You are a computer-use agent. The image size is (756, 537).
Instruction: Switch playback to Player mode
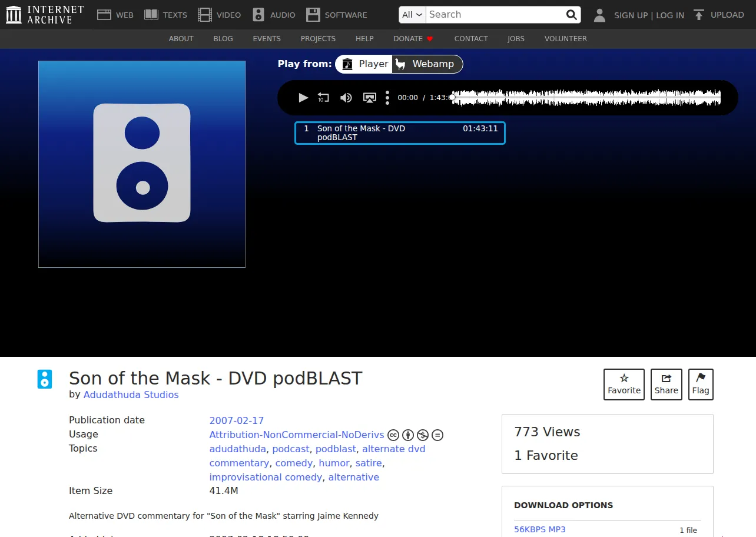[x=364, y=64]
